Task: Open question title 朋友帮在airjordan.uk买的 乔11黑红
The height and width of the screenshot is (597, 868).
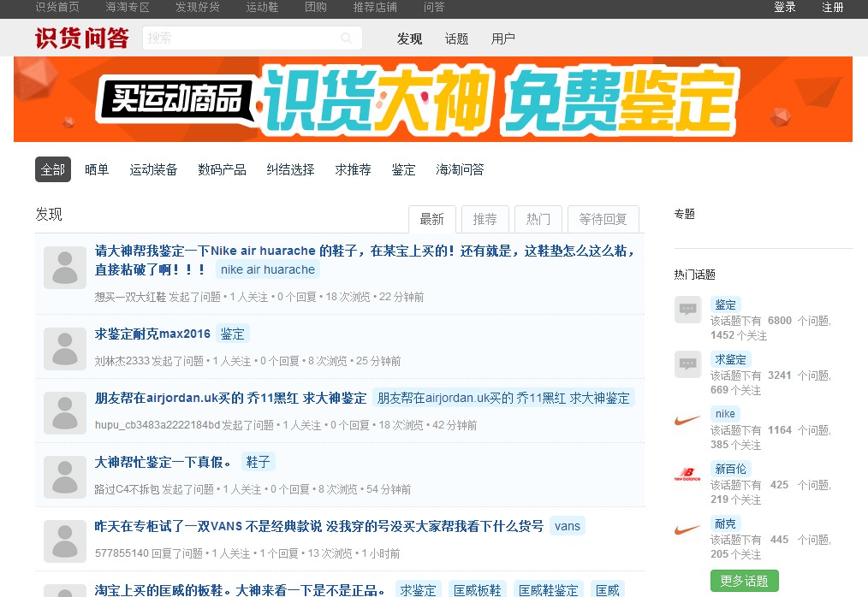Action: 231,398
